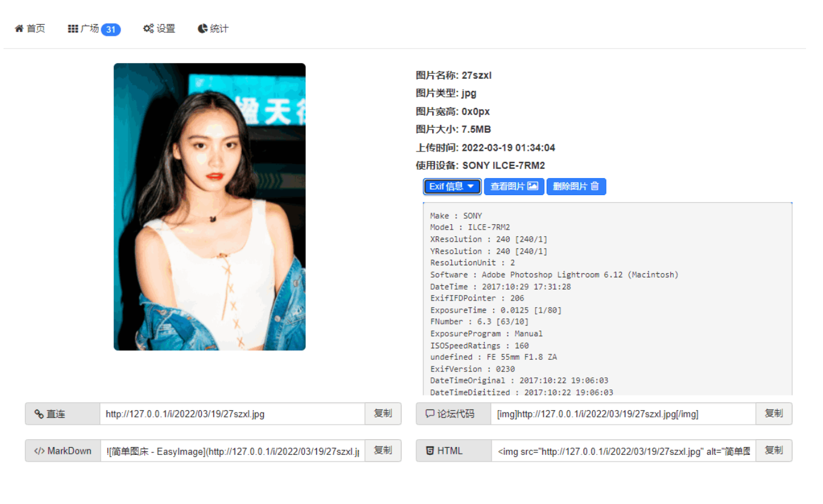
Task: Click the ExifVersion : 0230 line
Action: click(473, 369)
